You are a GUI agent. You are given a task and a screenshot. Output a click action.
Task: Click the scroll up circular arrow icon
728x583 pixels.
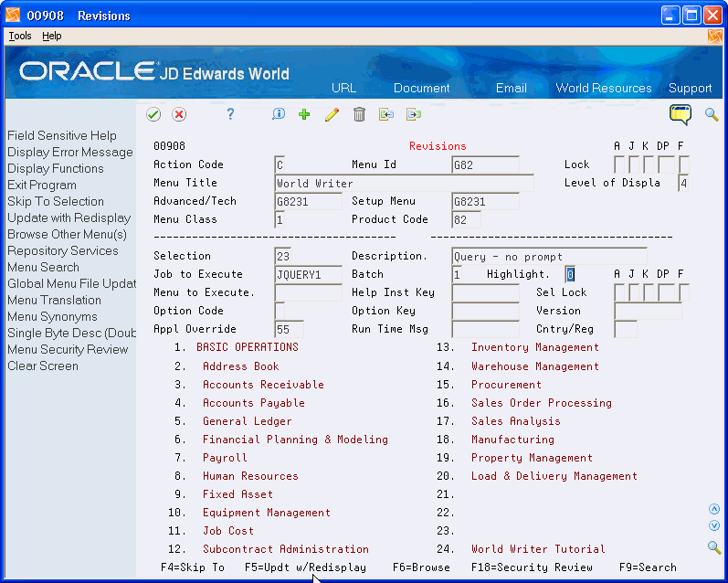coord(714,509)
